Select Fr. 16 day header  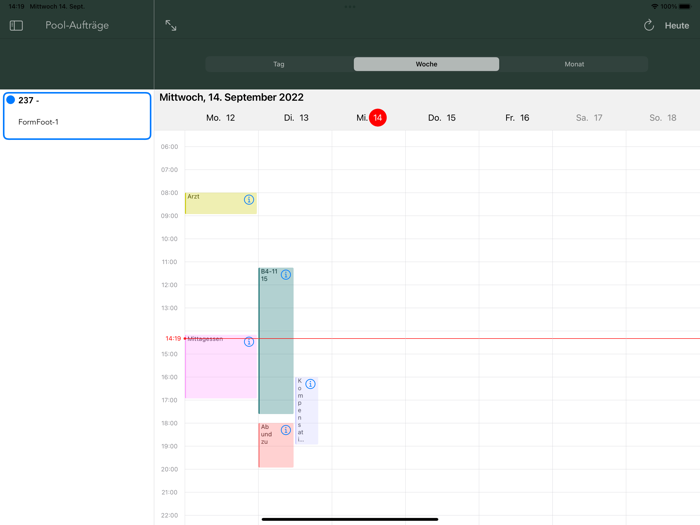(517, 118)
